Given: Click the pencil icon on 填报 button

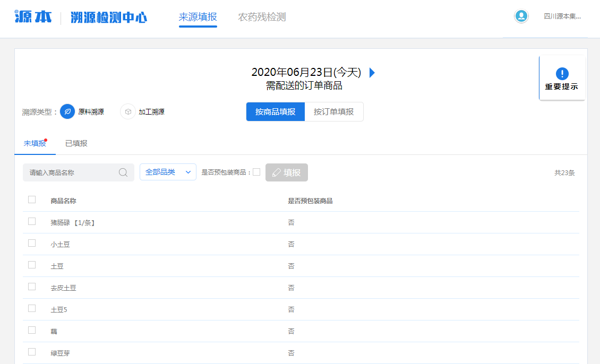Looking at the screenshot, I should pyautogui.click(x=278, y=172).
